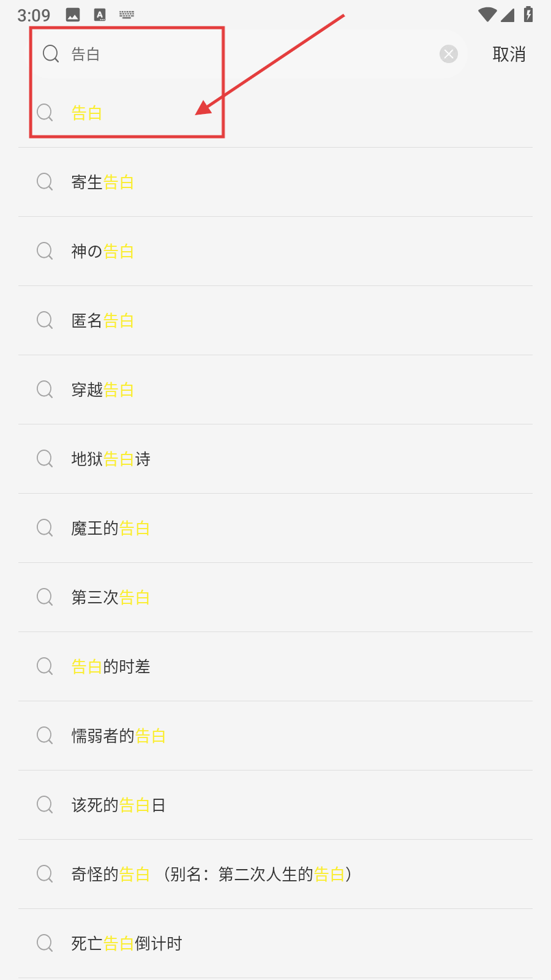Tap the magnifier icon in the search bar
Viewport: 551px width, 980px height.
coord(51,55)
